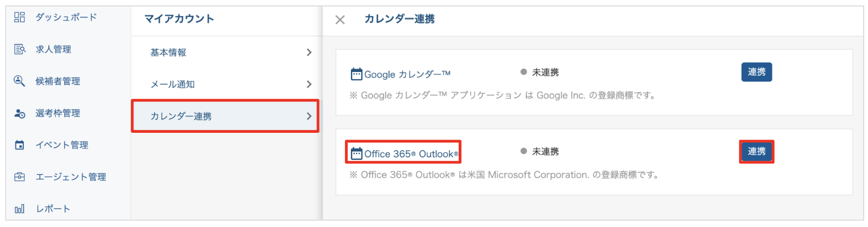The width and height of the screenshot is (868, 227).
Task: Click the Dashboard grid icon
Action: pos(19,17)
